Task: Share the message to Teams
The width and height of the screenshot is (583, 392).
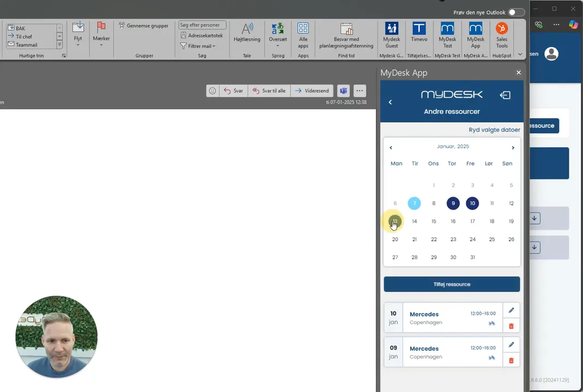Action: click(x=343, y=91)
